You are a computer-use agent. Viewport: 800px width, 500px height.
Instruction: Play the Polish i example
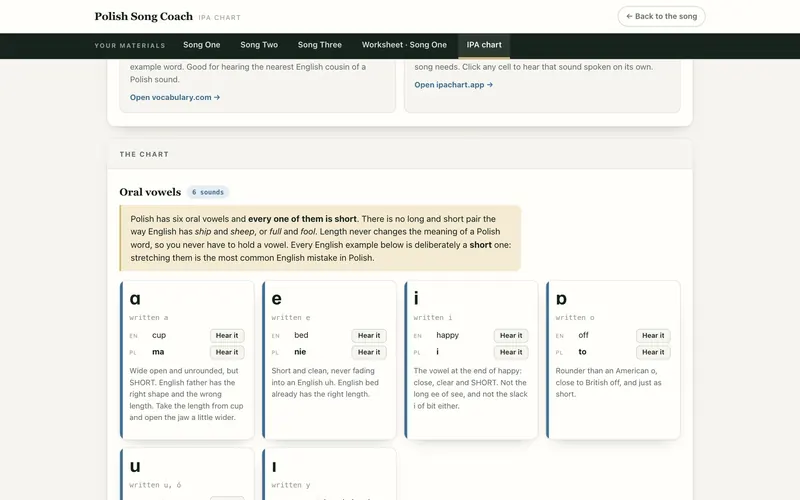511,352
